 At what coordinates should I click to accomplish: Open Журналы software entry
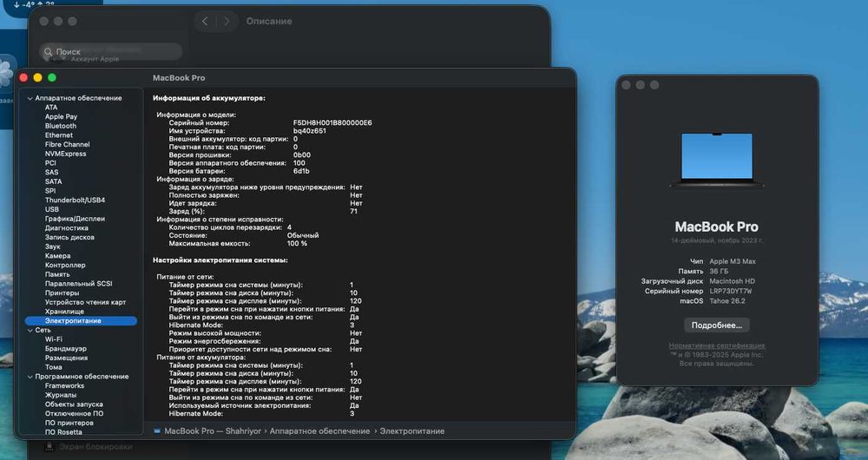click(x=61, y=395)
